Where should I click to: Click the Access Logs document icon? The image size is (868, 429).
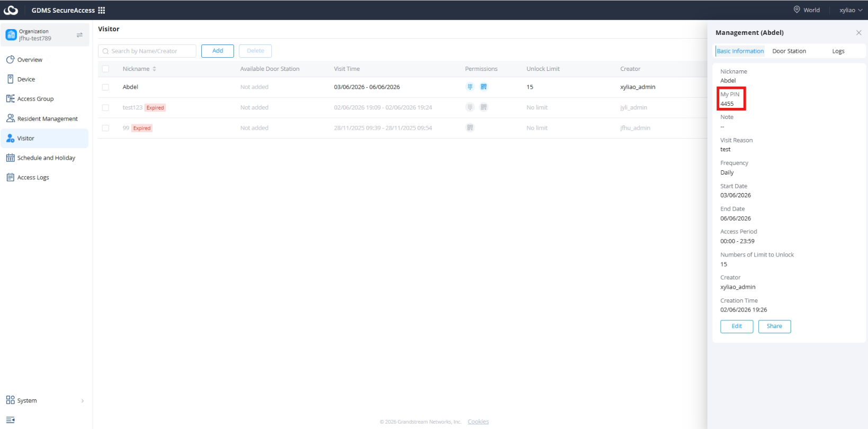point(10,177)
